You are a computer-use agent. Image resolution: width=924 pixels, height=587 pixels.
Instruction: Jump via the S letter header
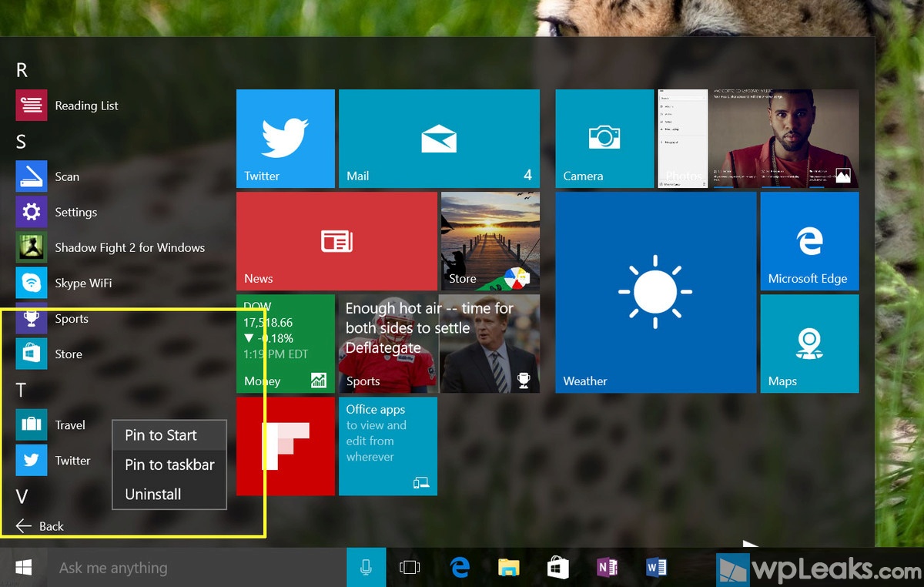[21, 141]
